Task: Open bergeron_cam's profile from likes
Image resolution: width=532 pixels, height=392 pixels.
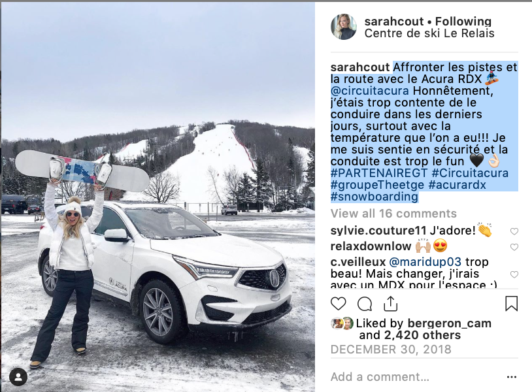Action: [x=450, y=323]
